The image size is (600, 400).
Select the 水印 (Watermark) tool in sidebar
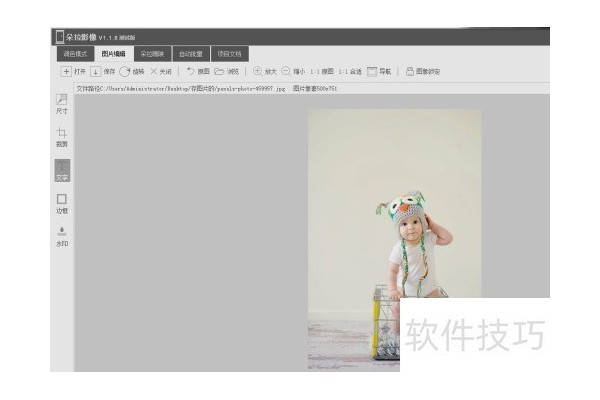click(62, 237)
